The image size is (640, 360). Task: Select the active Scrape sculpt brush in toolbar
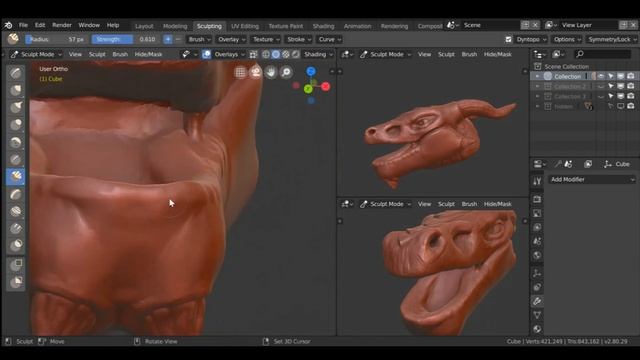point(16,176)
